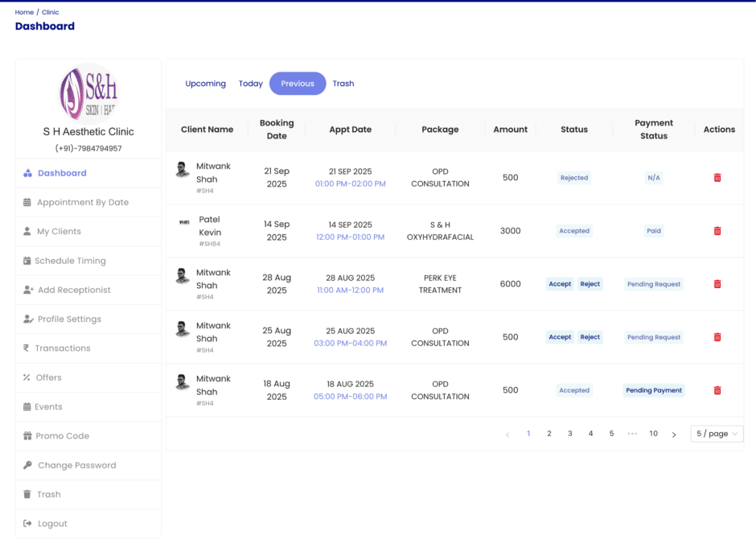Reject the 25 Aug OPD Consultation request
This screenshot has width=756, height=544.
click(x=590, y=337)
